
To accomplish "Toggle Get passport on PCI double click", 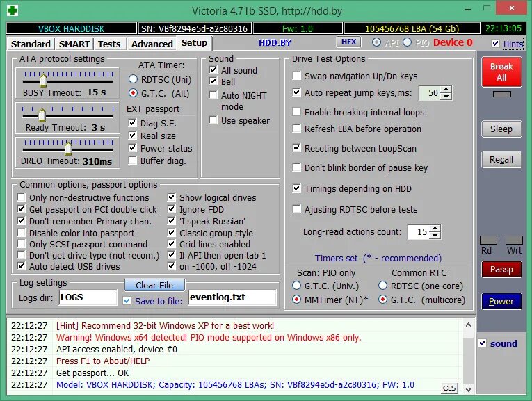I will (22, 209).
